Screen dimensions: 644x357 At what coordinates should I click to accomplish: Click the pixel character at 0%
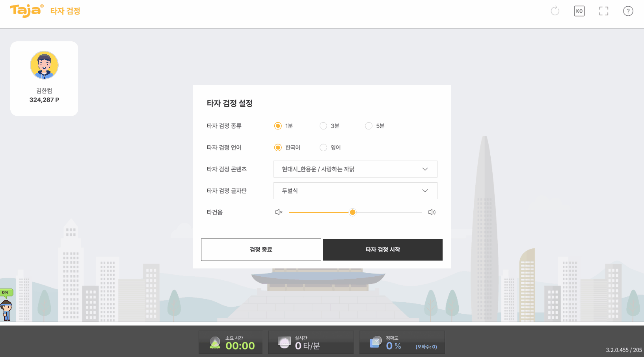point(6,311)
